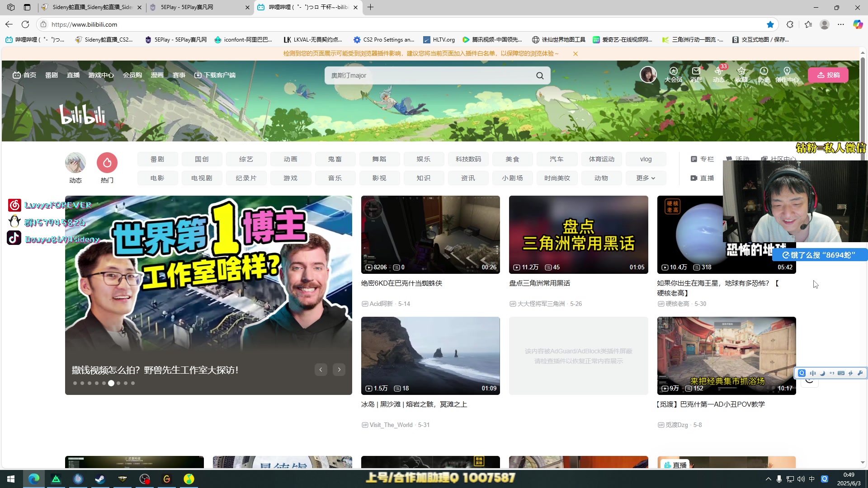Click the 饿了么搜 8694蛇 overlay button

819,255
